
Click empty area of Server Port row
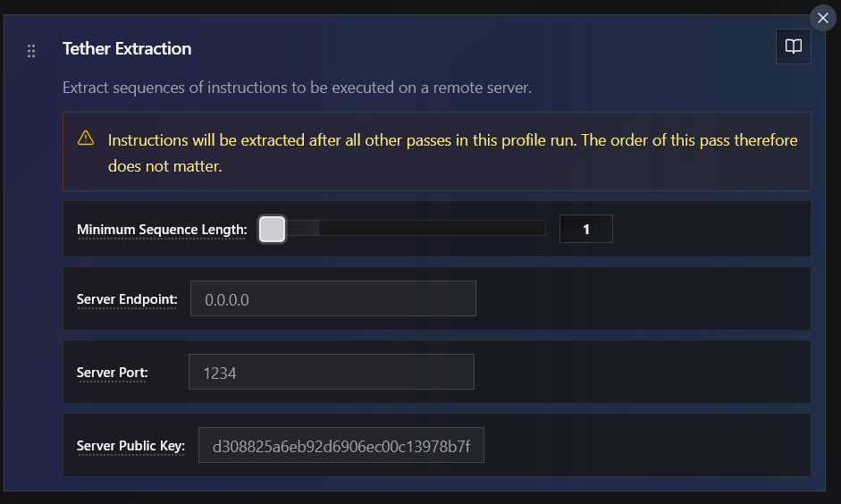643,373
